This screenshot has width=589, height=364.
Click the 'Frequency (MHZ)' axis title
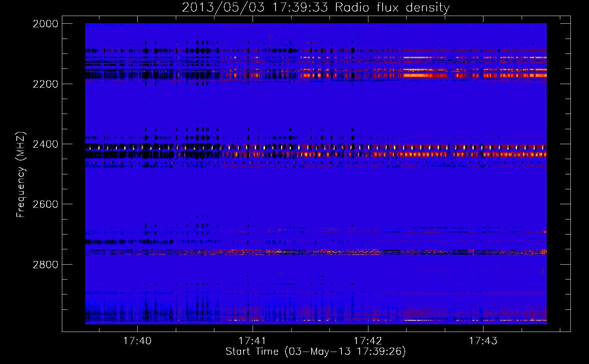(x=21, y=175)
